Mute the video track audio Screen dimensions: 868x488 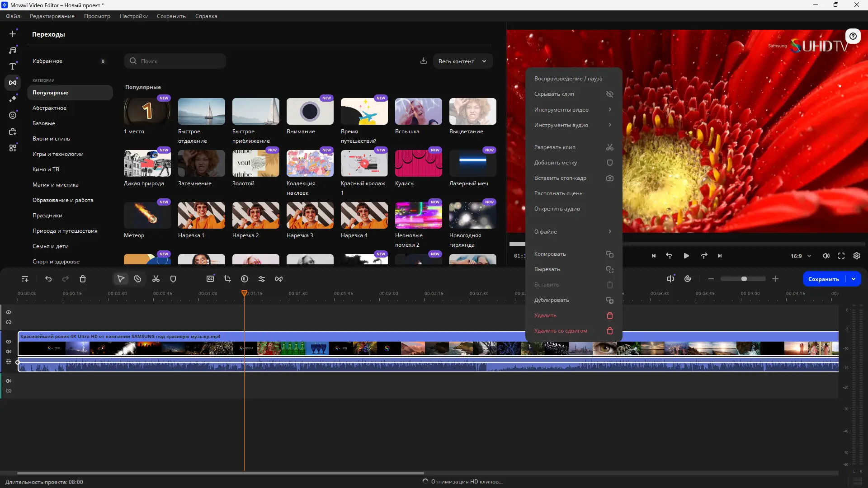[x=9, y=352]
